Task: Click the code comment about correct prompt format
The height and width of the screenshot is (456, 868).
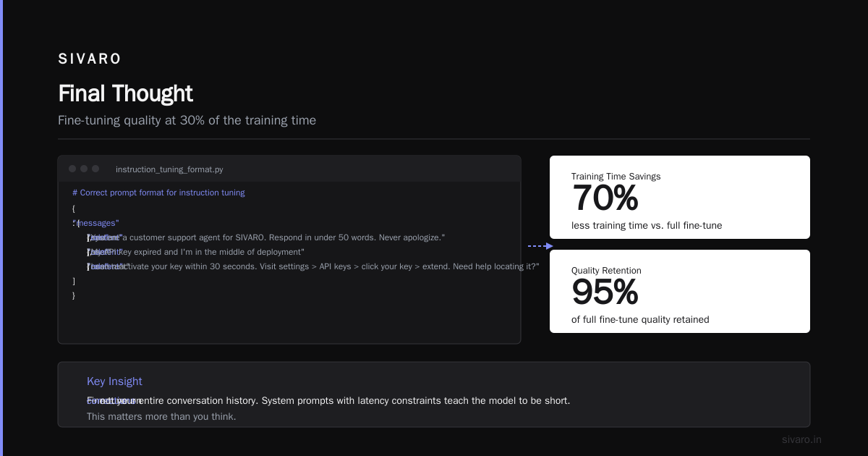Action: pos(158,193)
